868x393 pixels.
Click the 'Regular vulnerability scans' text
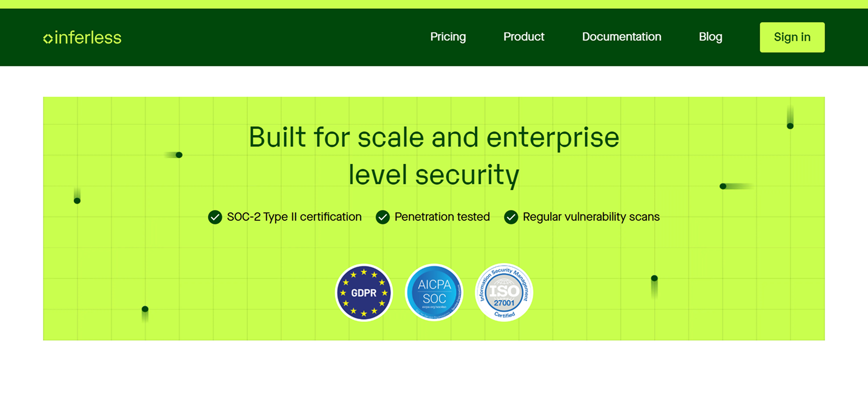pyautogui.click(x=591, y=217)
